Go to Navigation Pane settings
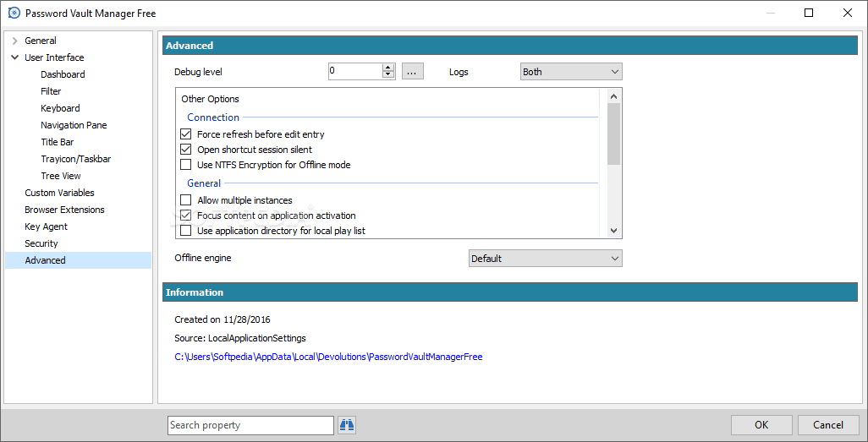The height and width of the screenshot is (442, 868). click(x=74, y=125)
